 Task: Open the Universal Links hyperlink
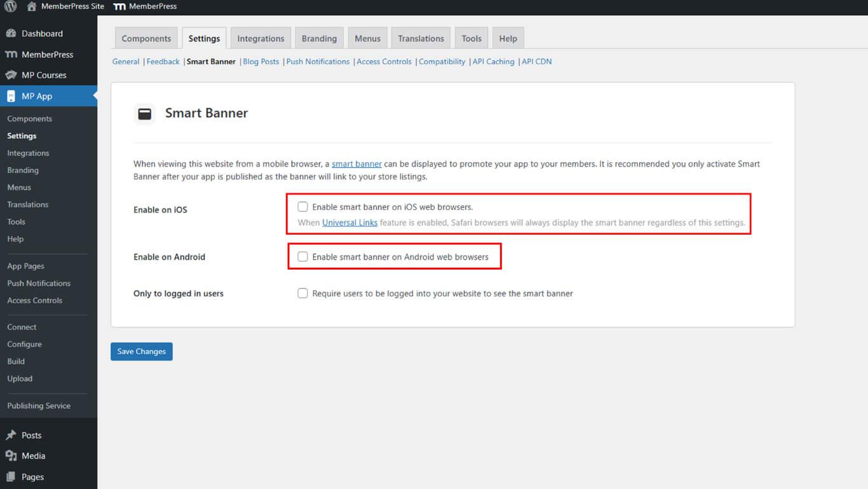click(x=349, y=223)
